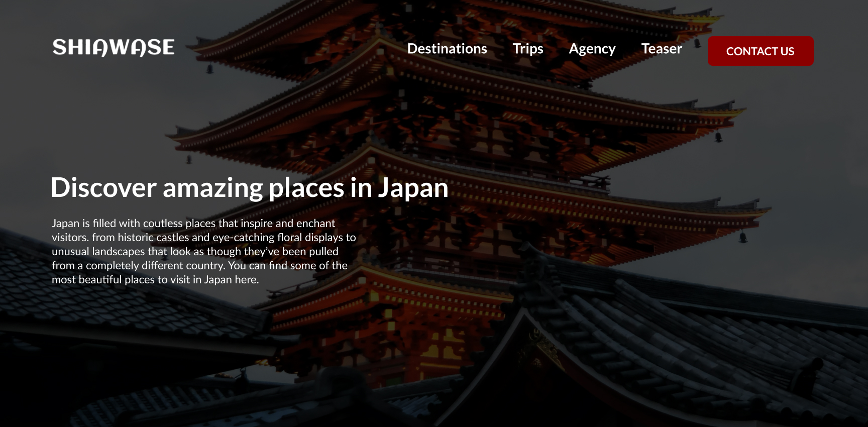Screen dimensions: 868x427
Task: Go to the Trips page
Action: [528, 49]
